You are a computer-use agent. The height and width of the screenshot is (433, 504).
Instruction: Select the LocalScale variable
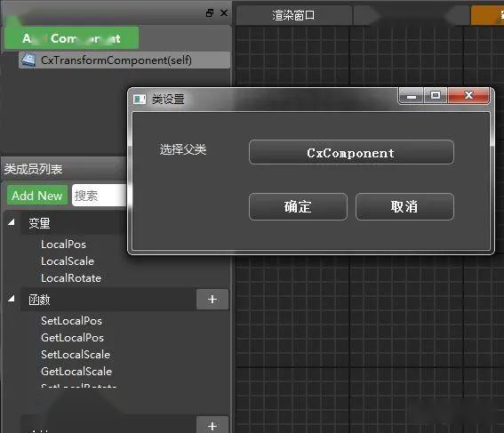68,261
